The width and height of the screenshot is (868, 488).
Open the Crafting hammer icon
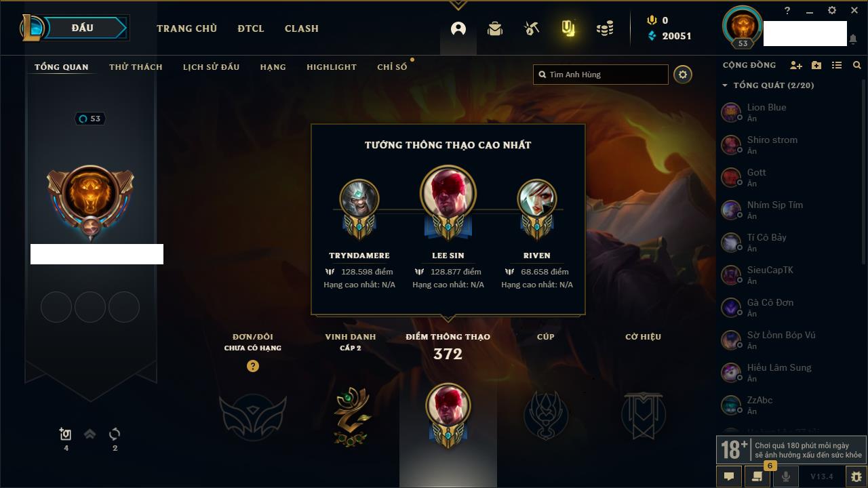pos(532,28)
